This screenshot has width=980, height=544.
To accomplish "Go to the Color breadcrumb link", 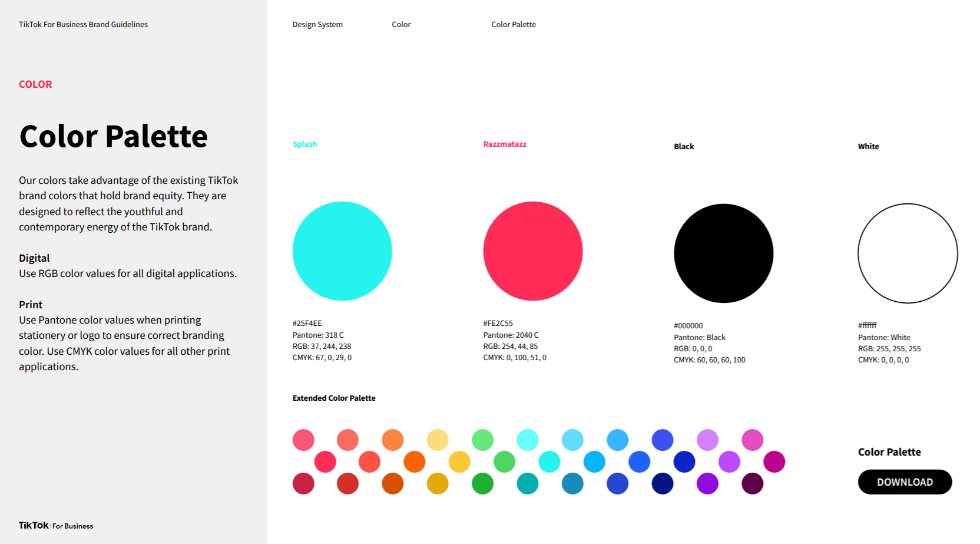I will (401, 25).
